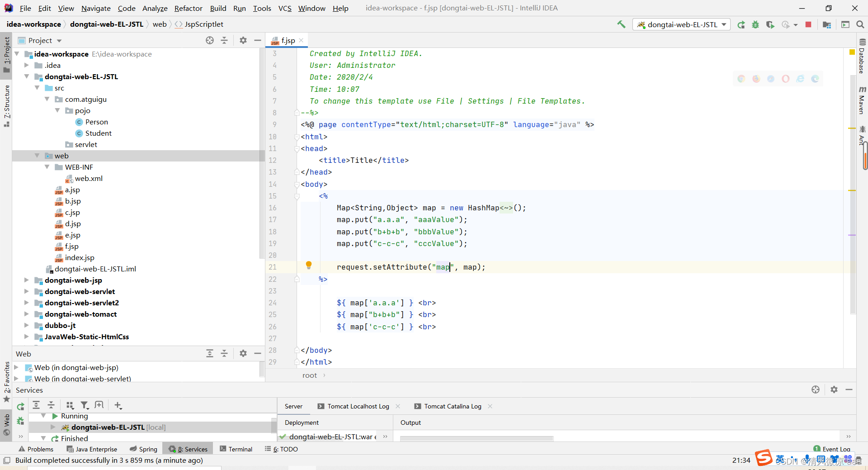This screenshot has width=868, height=470.
Task: Click the idea-workspace breadcrumb in navigation bar
Action: 34,24
